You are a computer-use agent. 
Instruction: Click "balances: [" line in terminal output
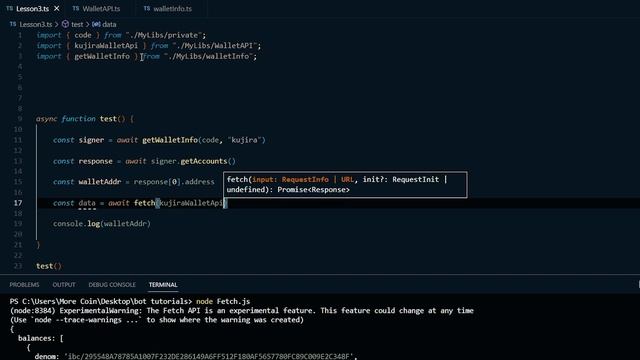[40, 338]
